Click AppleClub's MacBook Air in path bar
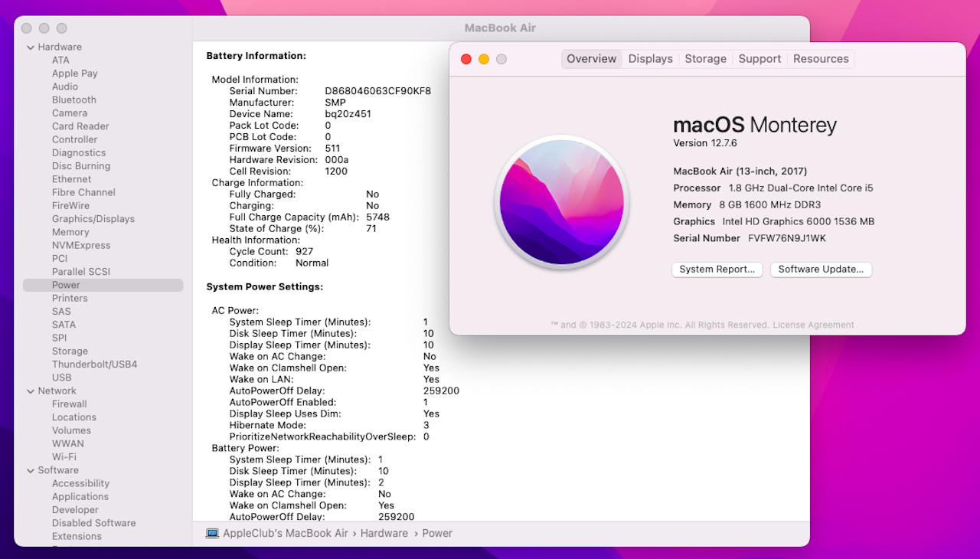The width and height of the screenshot is (980, 559). click(x=285, y=533)
